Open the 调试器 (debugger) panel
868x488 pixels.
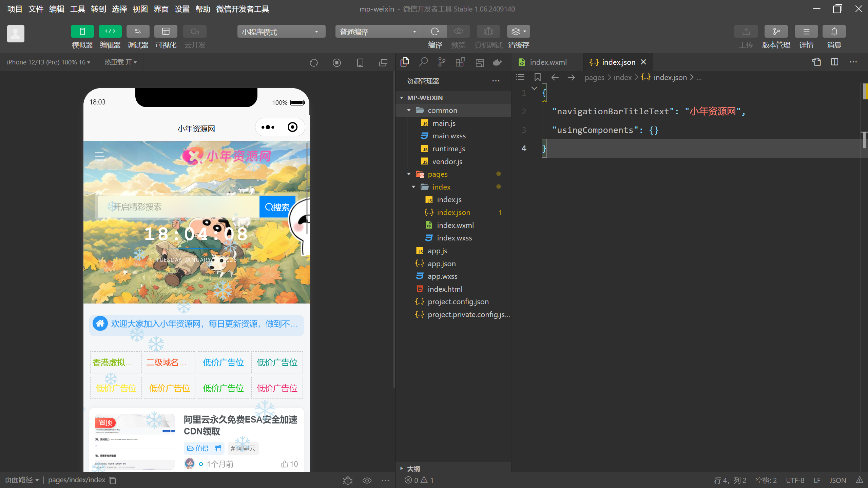pos(138,36)
